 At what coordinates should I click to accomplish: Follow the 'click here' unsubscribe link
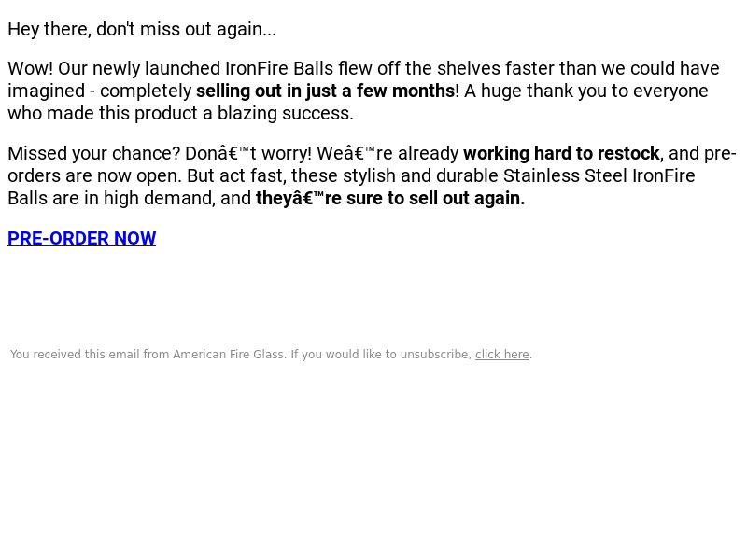click(x=502, y=355)
